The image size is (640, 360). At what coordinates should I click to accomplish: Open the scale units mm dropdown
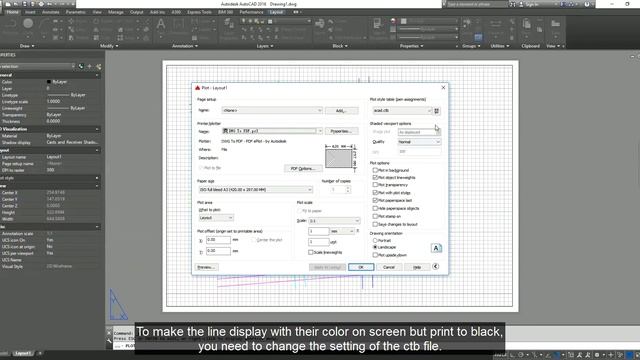342,231
